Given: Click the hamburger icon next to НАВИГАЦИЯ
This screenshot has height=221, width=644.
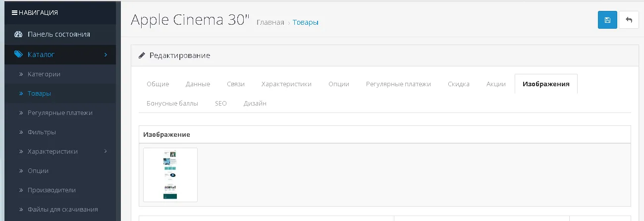Looking at the screenshot, I should coord(14,12).
